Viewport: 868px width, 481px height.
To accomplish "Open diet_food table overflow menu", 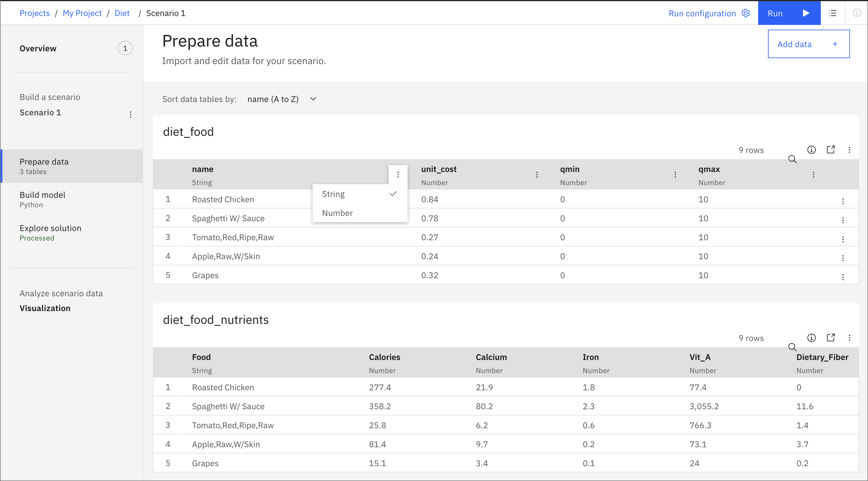I will 850,150.
